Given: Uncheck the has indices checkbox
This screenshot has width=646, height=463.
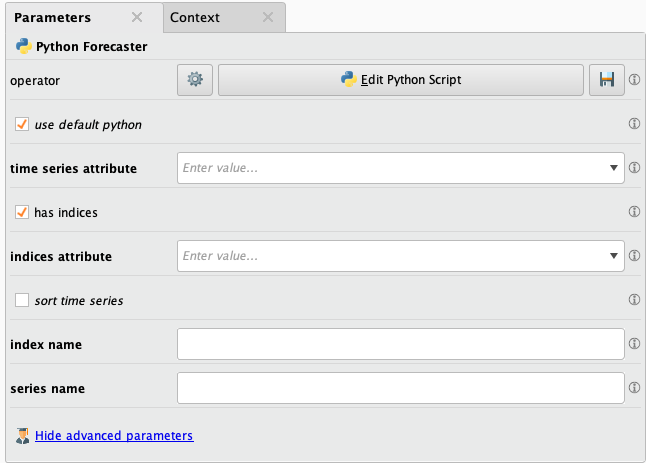Looking at the screenshot, I should (22, 212).
